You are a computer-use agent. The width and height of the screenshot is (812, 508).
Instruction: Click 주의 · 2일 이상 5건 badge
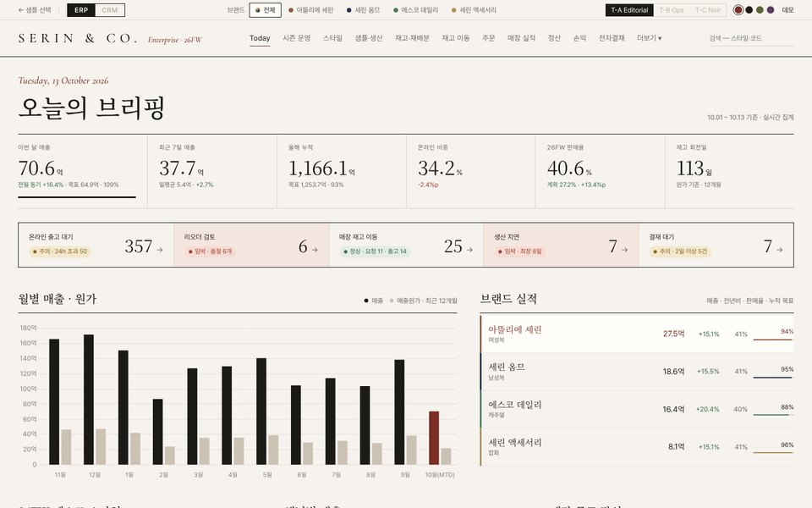[680, 251]
